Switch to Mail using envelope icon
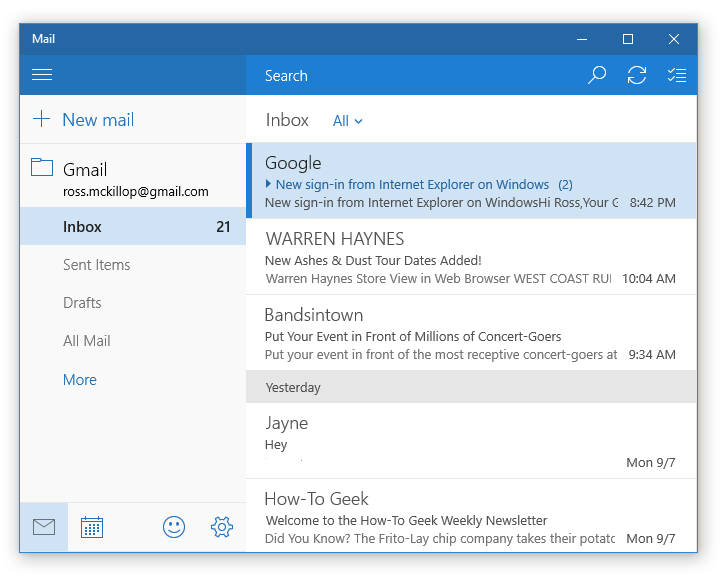 44,527
